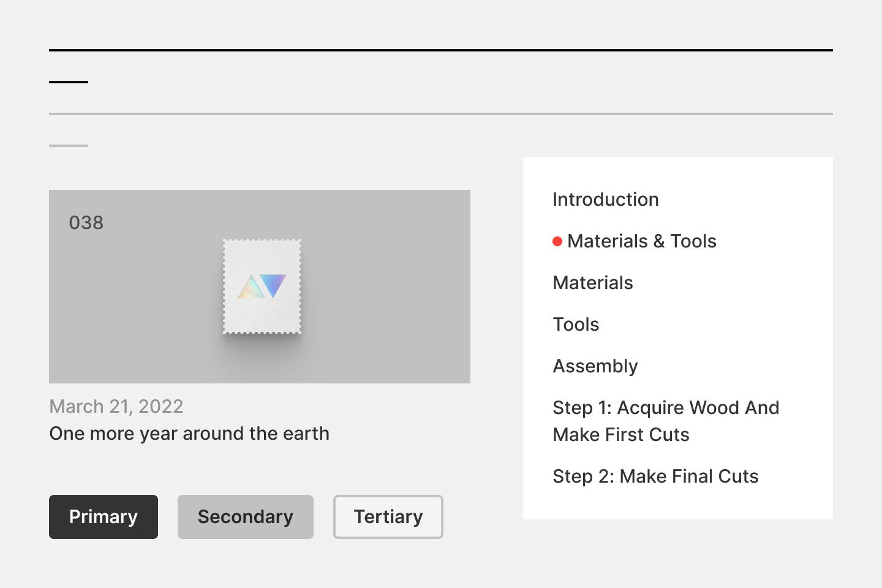Click the 038 number on the card
882x588 pixels.
coord(86,223)
